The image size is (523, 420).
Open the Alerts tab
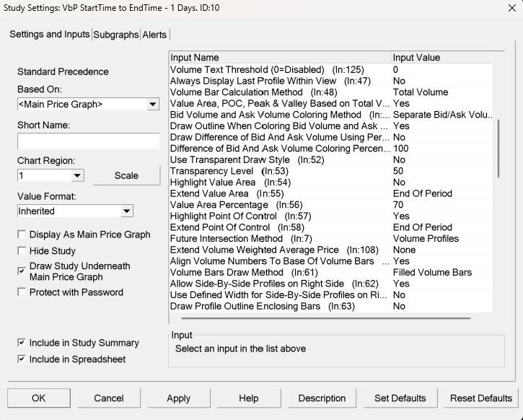(154, 35)
